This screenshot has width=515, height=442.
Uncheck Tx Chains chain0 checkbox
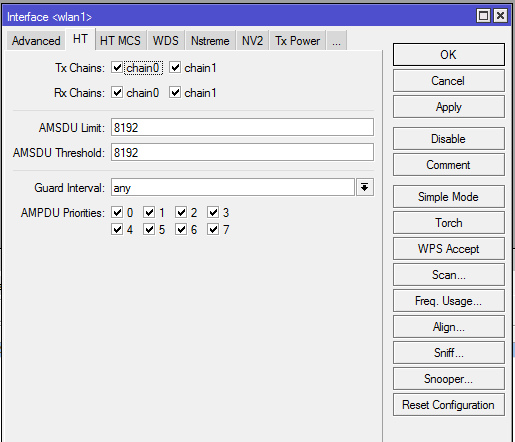pos(117,68)
